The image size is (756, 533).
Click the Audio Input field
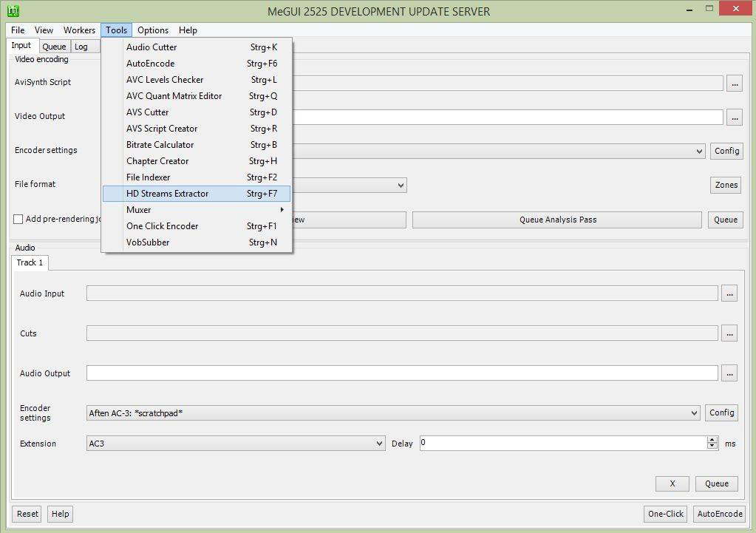click(402, 293)
